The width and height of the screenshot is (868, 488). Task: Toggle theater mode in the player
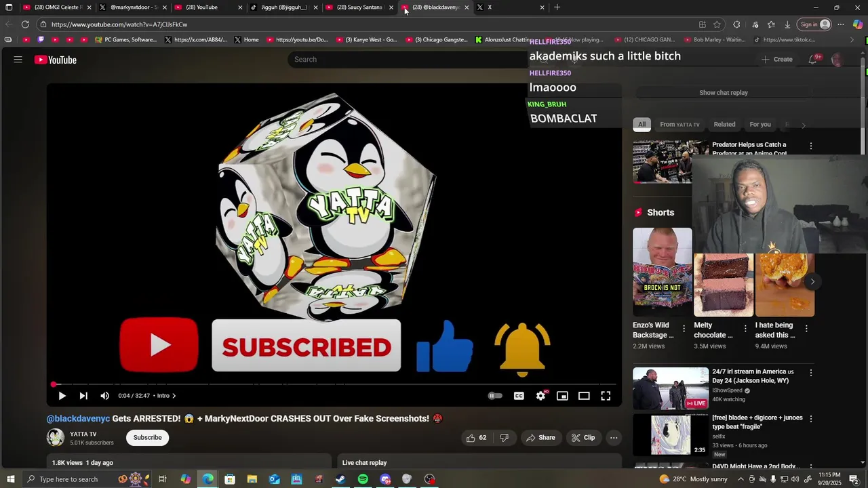584,396
